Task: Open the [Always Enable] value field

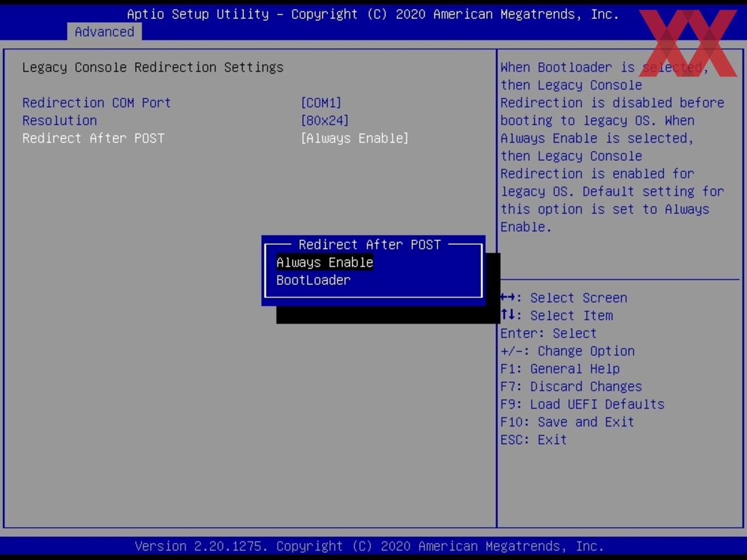Action: 354,138
